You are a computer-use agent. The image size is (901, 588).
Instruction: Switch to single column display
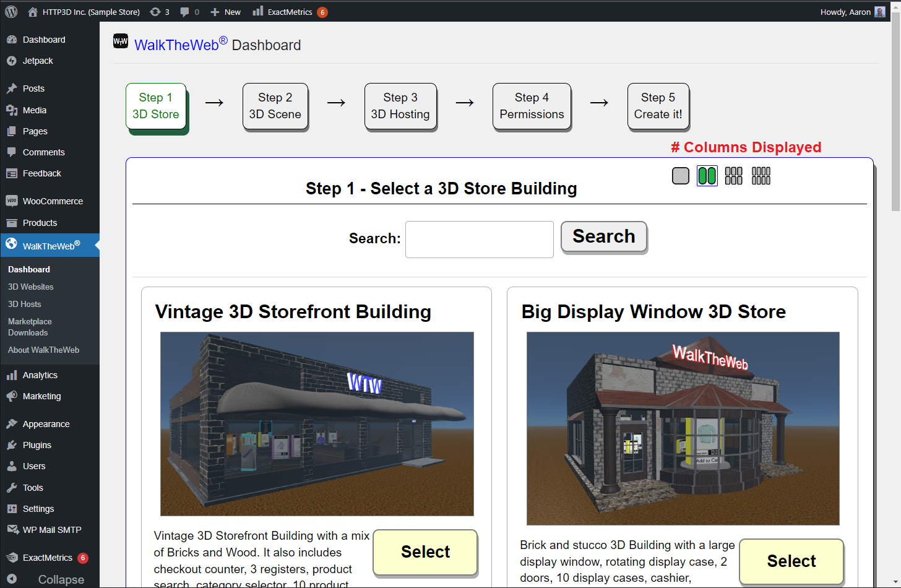pyautogui.click(x=681, y=176)
